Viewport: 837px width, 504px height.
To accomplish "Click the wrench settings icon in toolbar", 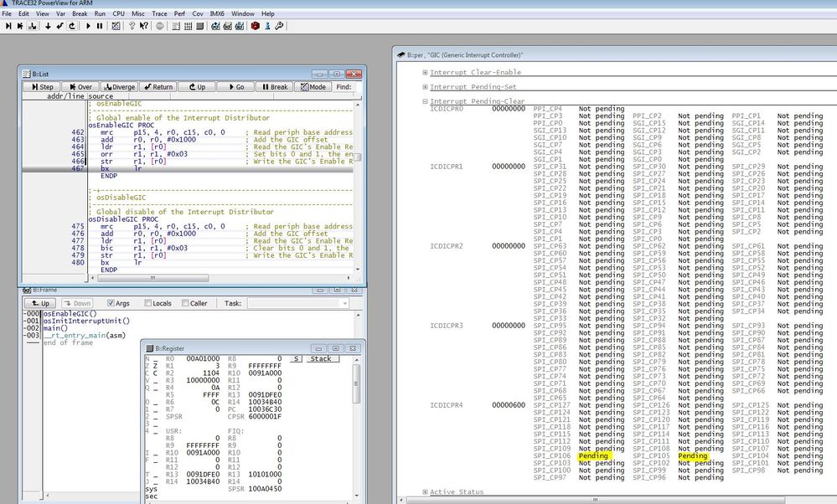I will [279, 26].
